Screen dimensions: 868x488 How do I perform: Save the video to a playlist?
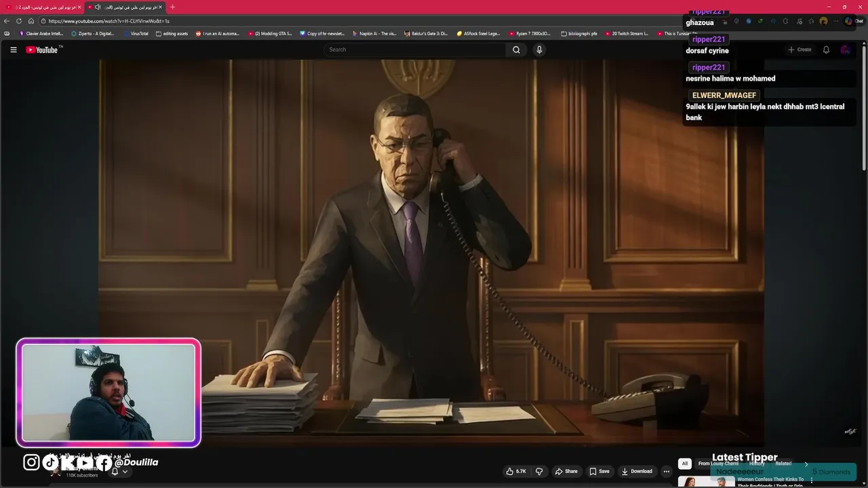pos(599,471)
